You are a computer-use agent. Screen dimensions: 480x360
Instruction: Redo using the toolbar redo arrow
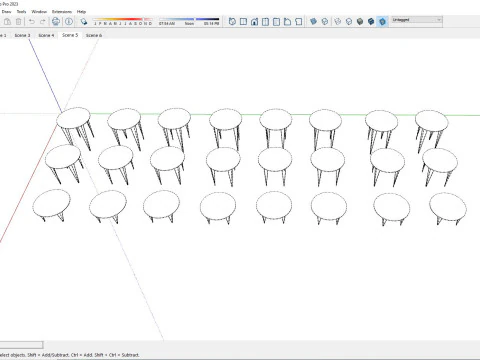pyautogui.click(x=43, y=22)
